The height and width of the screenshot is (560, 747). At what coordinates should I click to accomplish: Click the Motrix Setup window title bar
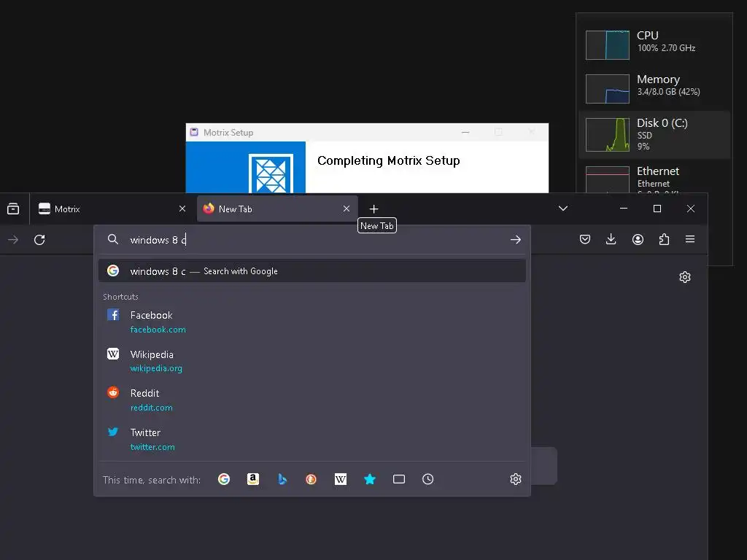click(367, 133)
